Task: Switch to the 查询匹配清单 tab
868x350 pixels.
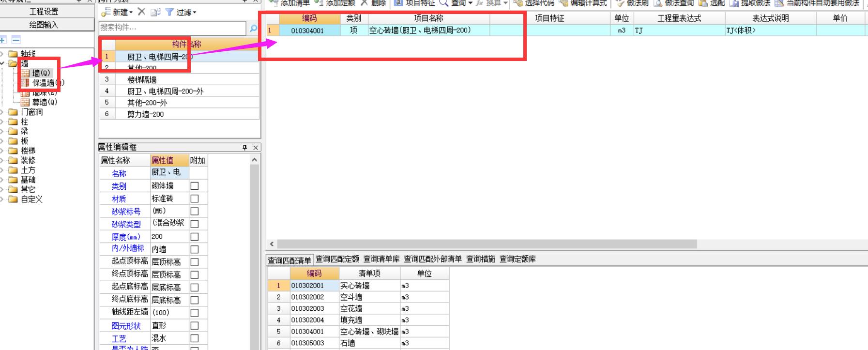Action: click(x=289, y=260)
